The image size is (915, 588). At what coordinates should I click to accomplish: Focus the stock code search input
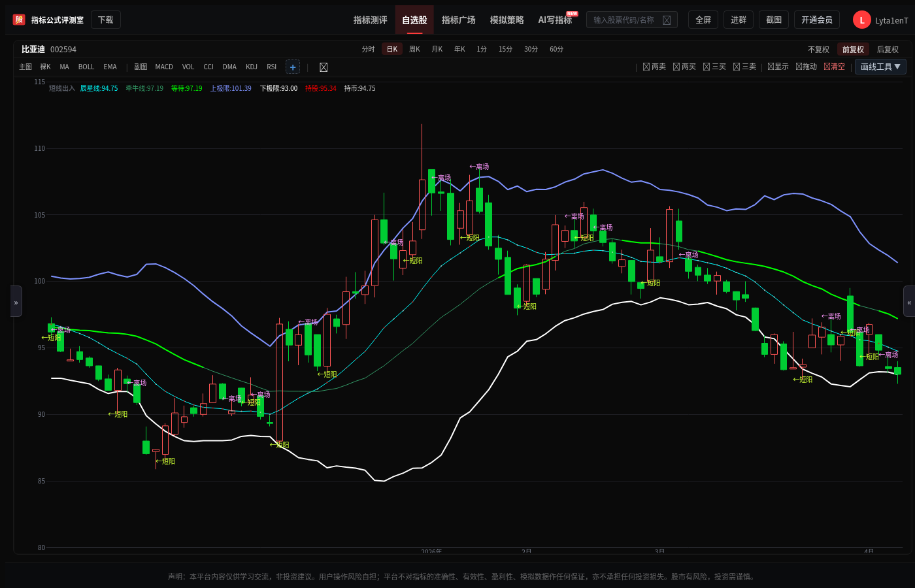tap(632, 20)
